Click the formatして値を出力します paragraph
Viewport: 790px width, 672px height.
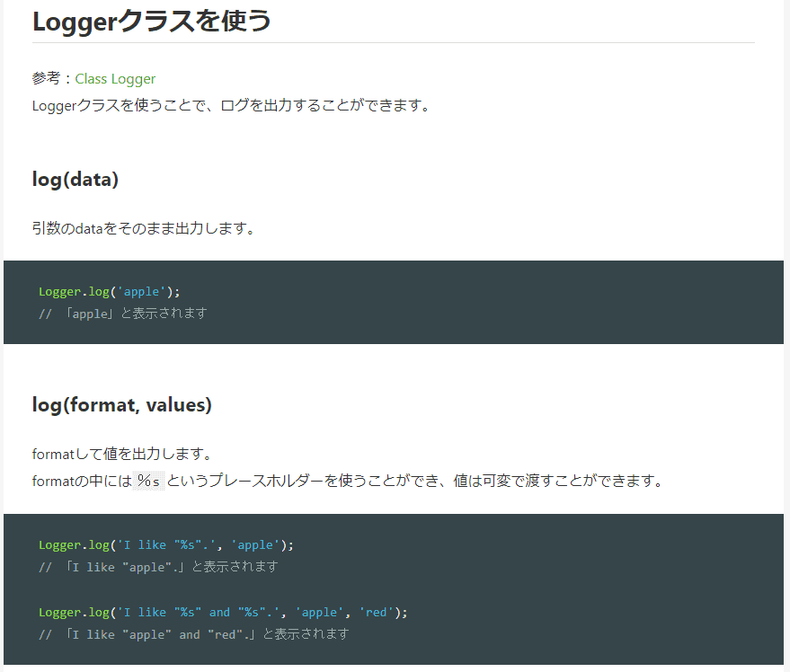pyautogui.click(x=121, y=454)
